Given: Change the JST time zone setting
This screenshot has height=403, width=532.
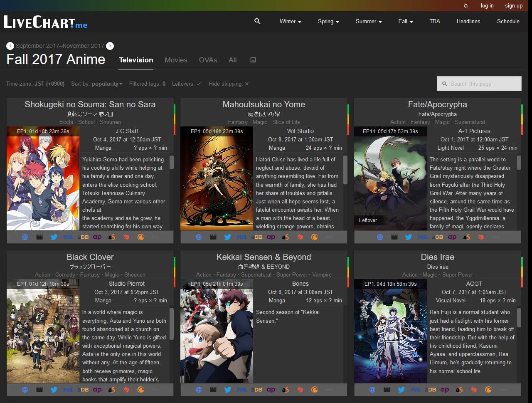Looking at the screenshot, I should tap(35, 84).
